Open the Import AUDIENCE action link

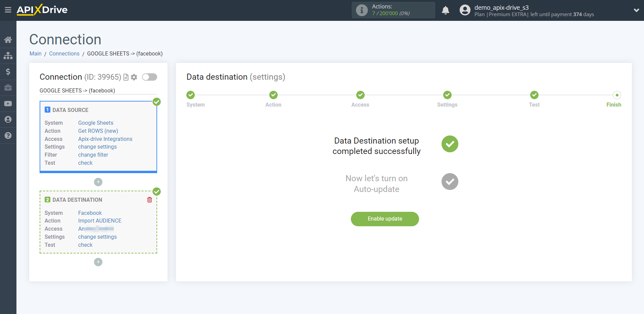(100, 221)
